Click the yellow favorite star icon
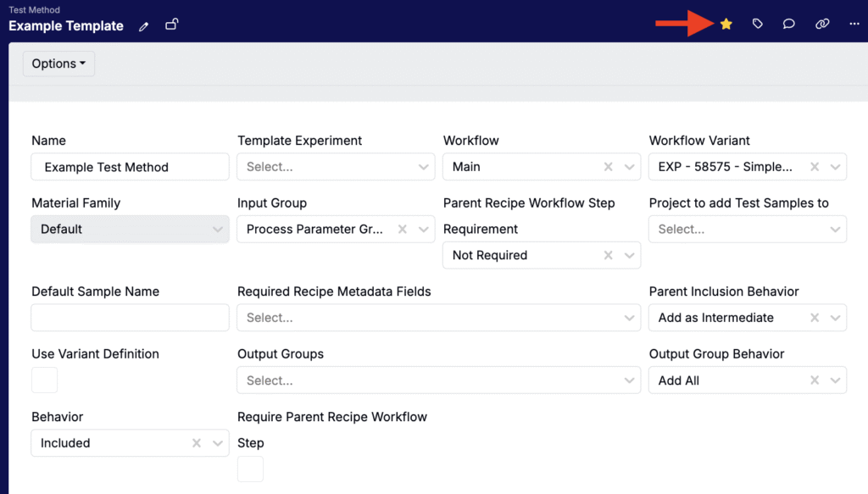Image resolution: width=868 pixels, height=494 pixels. click(x=726, y=25)
